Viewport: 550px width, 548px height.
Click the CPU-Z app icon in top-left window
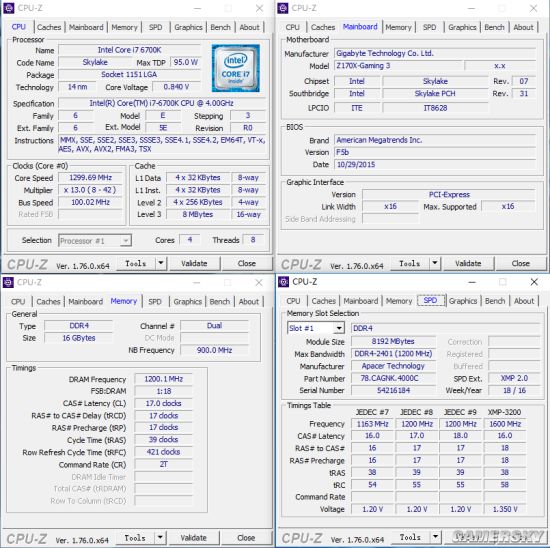(x=8, y=8)
